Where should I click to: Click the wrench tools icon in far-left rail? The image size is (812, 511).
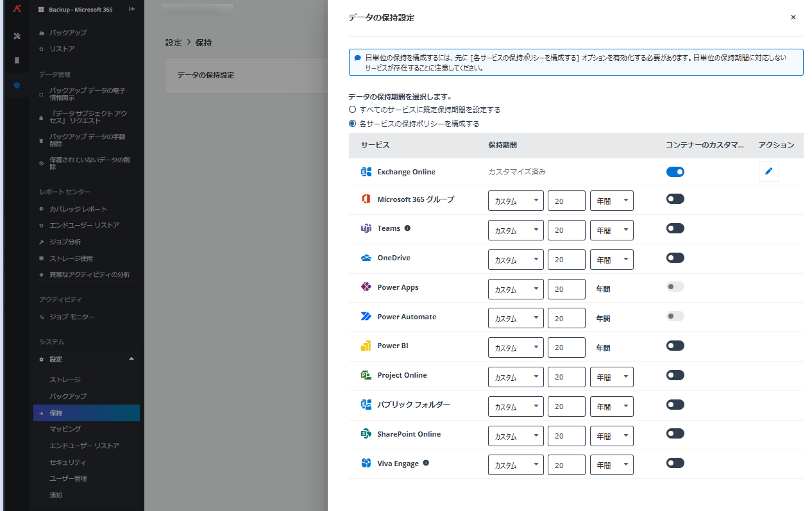pyautogui.click(x=17, y=36)
